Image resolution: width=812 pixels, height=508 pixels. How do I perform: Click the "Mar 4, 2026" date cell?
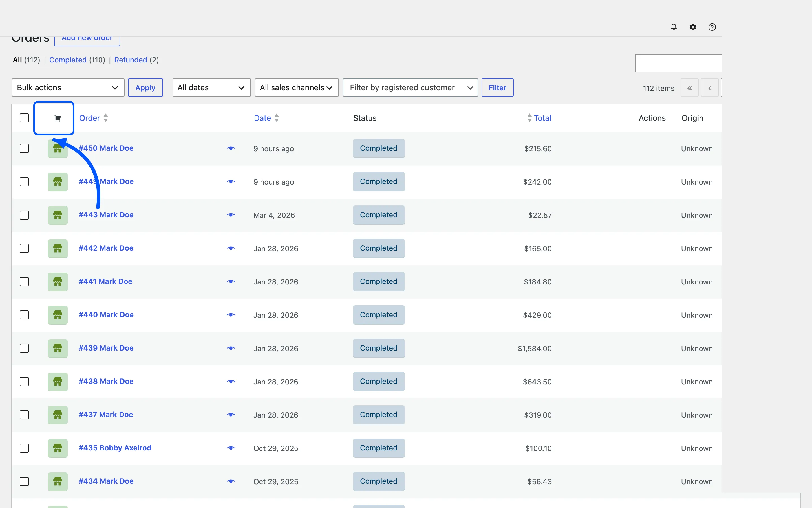[274, 215]
